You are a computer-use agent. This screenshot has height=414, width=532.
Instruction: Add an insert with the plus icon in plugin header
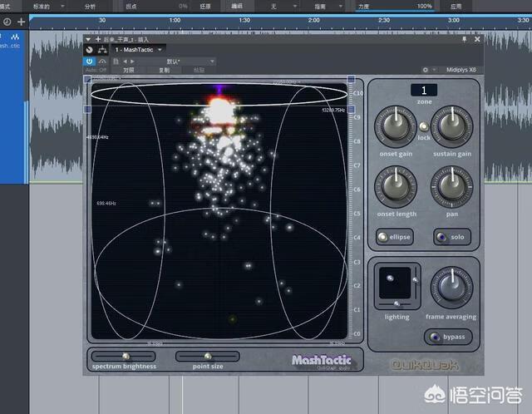98,39
